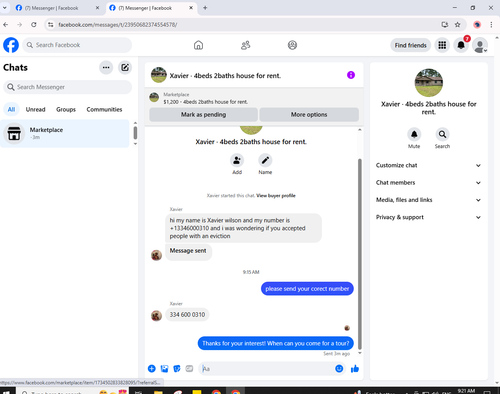The height and width of the screenshot is (394, 500).
Task: Open Chrome profile avatar in toolbar
Action: 477,25
